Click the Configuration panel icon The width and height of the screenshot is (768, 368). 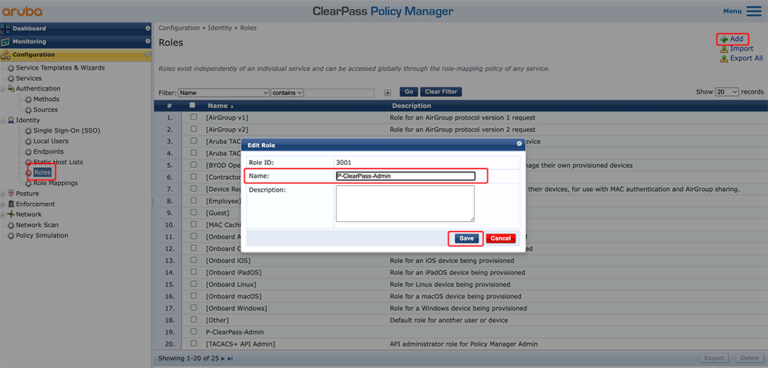[5, 55]
